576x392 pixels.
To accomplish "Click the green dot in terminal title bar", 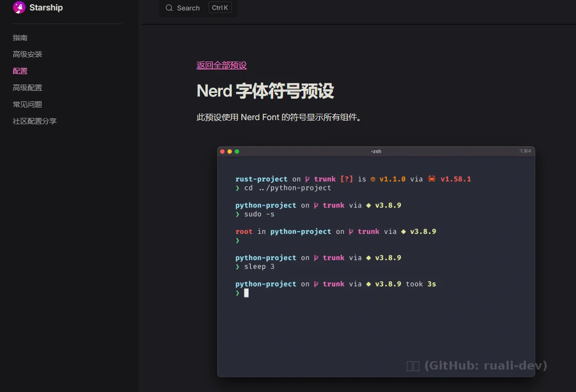I will coord(237,151).
